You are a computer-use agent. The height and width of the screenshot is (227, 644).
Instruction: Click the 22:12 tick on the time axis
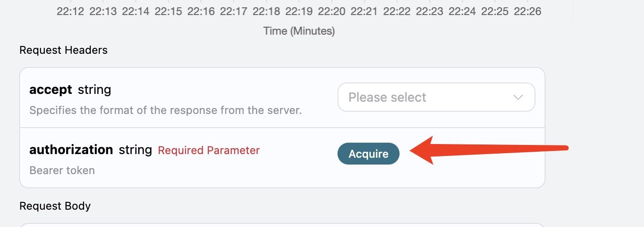point(70,11)
